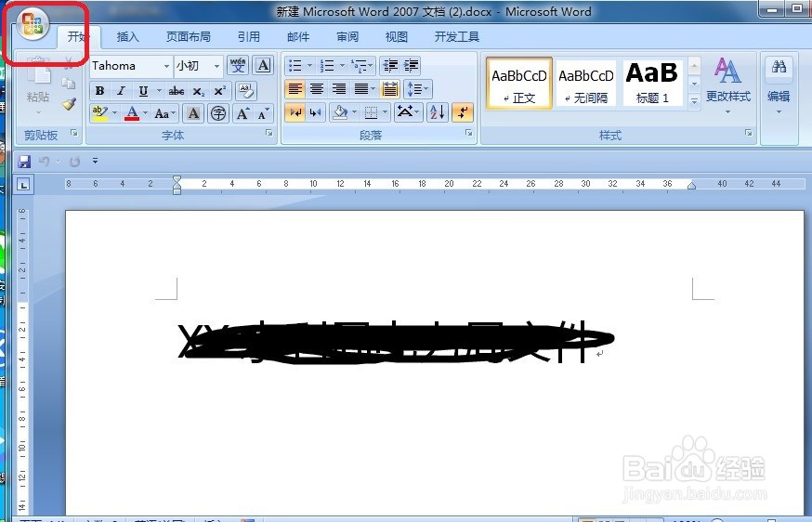Apply Distributed alignment icon
Image resolution: width=812 pixels, height=522 pixels.
point(389,89)
